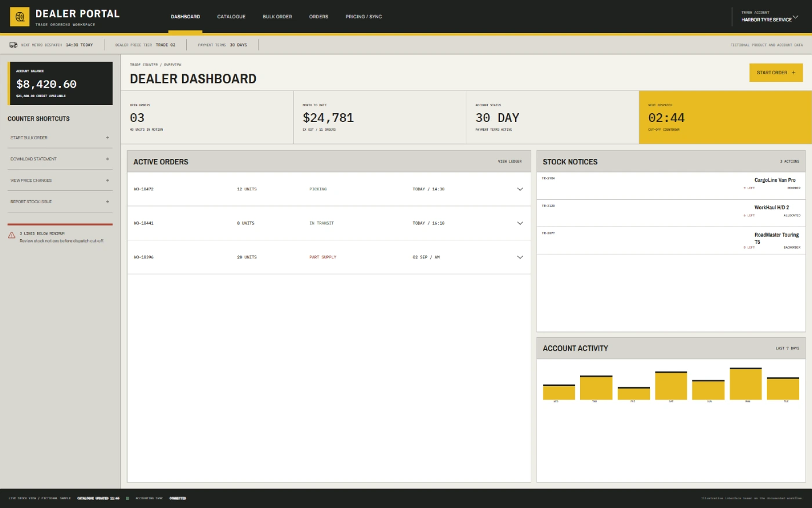Image resolution: width=812 pixels, height=508 pixels.
Task: Click the Friday bar in Account Activity
Action: coord(634,394)
